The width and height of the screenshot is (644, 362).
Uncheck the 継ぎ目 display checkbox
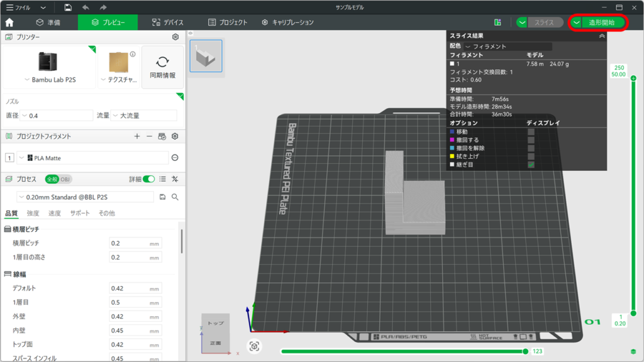pos(531,165)
